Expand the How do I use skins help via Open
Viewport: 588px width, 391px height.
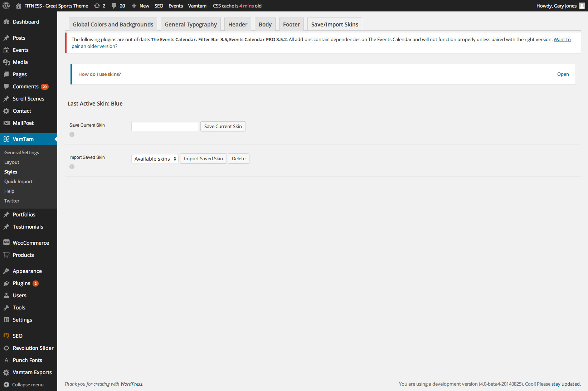coord(563,74)
